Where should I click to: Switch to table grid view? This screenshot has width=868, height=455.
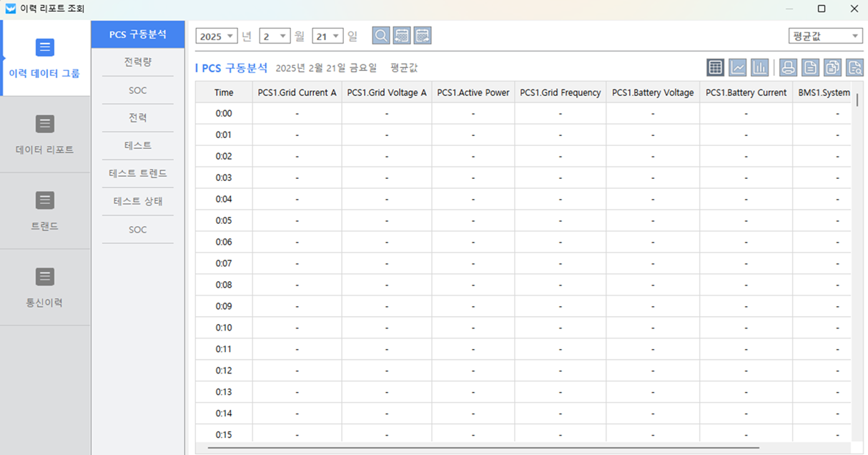pyautogui.click(x=715, y=67)
